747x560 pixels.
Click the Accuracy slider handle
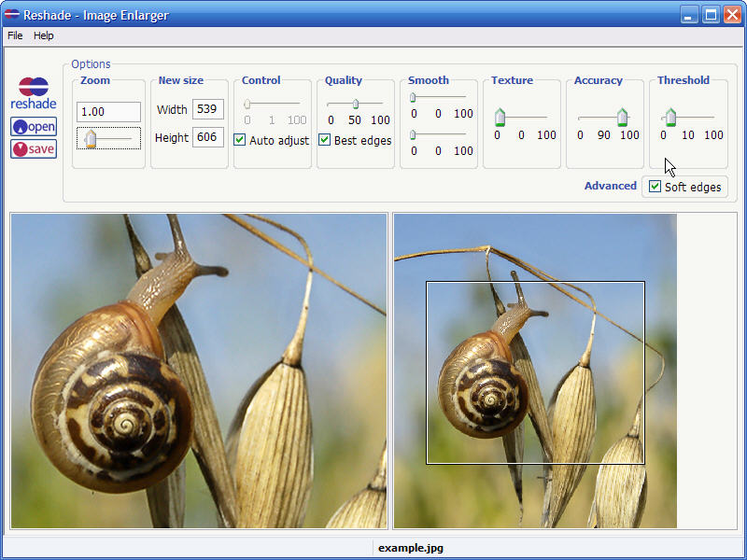click(622, 117)
